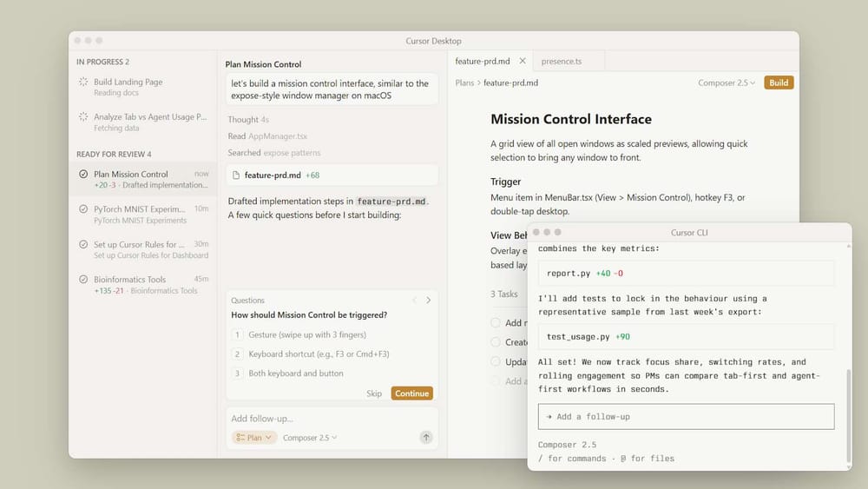
Task: Open the Analyze Tab vs Agent Usage task
Action: tap(143, 122)
